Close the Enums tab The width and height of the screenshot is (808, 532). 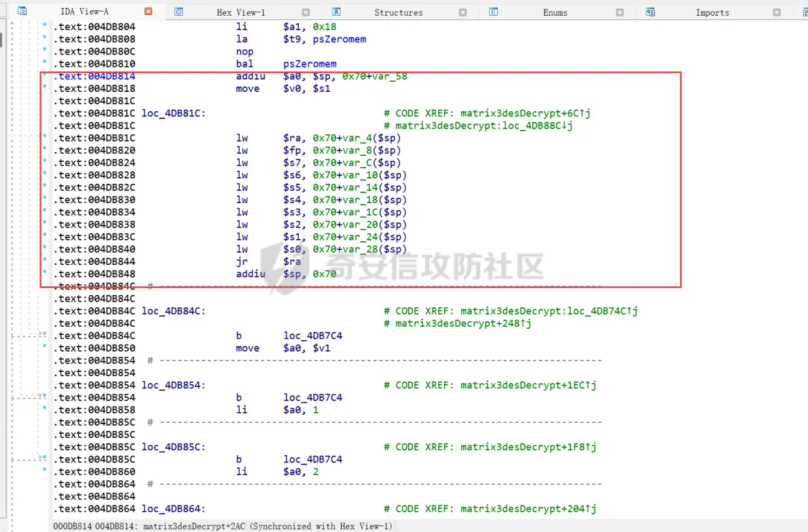point(620,12)
